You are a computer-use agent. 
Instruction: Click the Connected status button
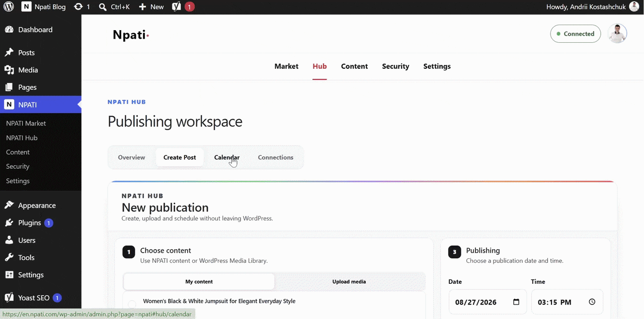point(576,34)
